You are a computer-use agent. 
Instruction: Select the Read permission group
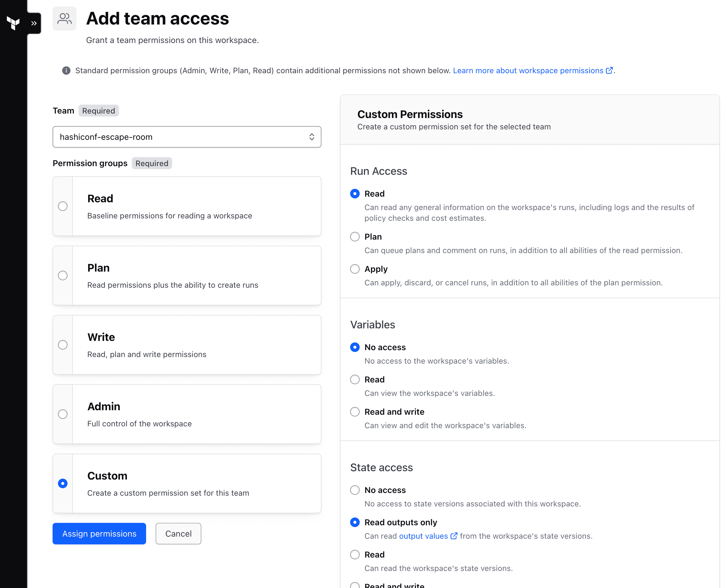click(x=63, y=206)
